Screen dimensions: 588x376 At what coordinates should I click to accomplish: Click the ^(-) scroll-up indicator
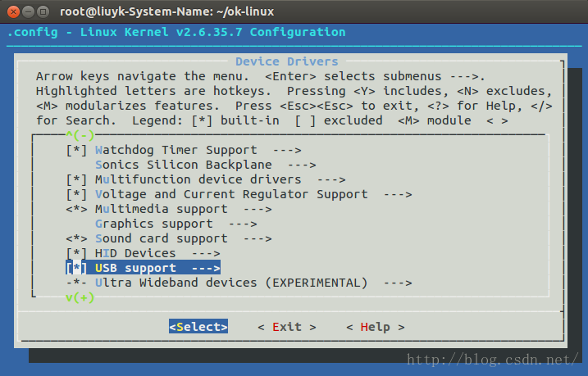(80, 135)
